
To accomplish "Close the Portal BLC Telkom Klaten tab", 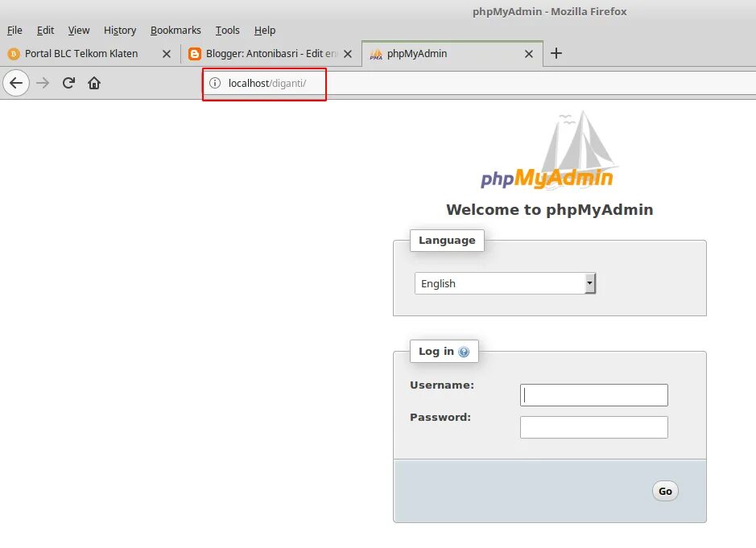I will point(167,53).
